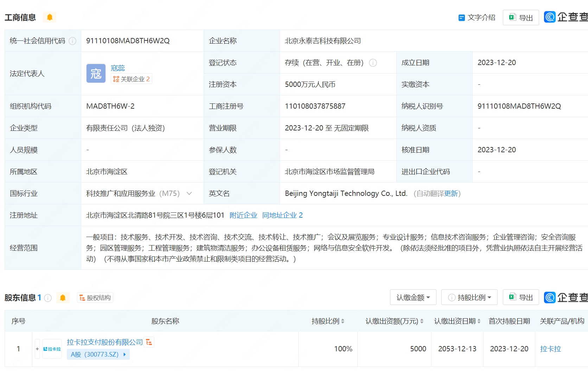Sort by the 持股比例 column header
588x371 pixels.
328,321
